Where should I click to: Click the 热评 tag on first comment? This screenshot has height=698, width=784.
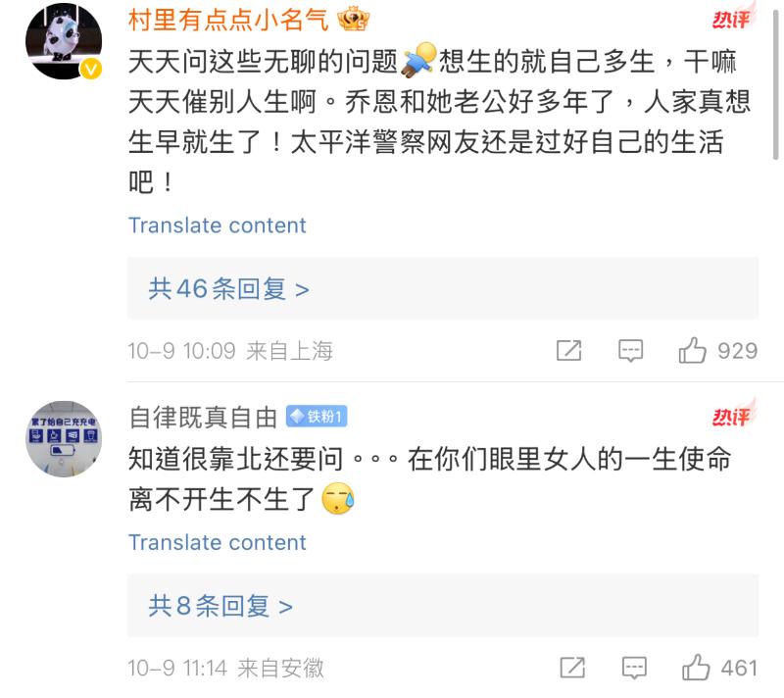[731, 21]
